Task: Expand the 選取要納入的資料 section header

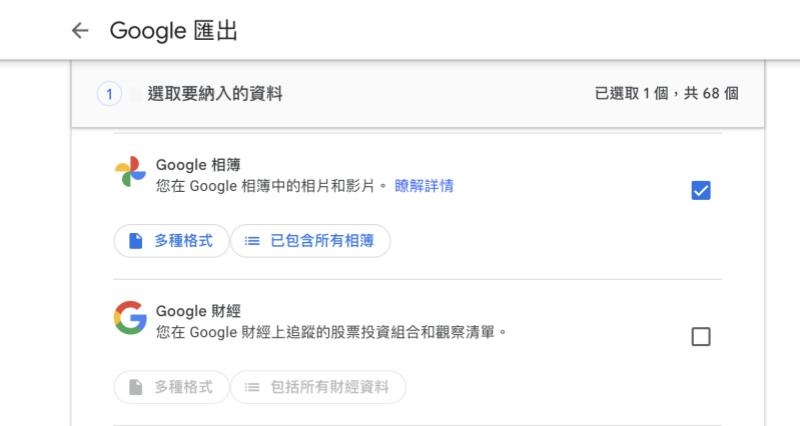Action: coord(215,95)
